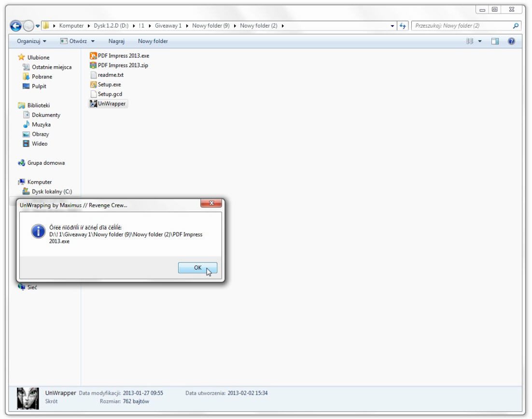Image resolution: width=532 pixels, height=419 pixels.
Task: Click the Ulubione star icon
Action: coord(21,57)
